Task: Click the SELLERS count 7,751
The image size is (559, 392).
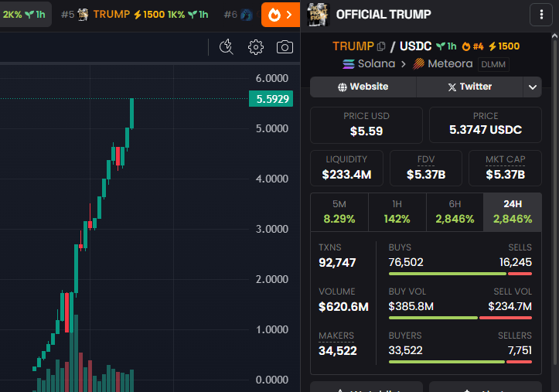Action: (x=520, y=351)
